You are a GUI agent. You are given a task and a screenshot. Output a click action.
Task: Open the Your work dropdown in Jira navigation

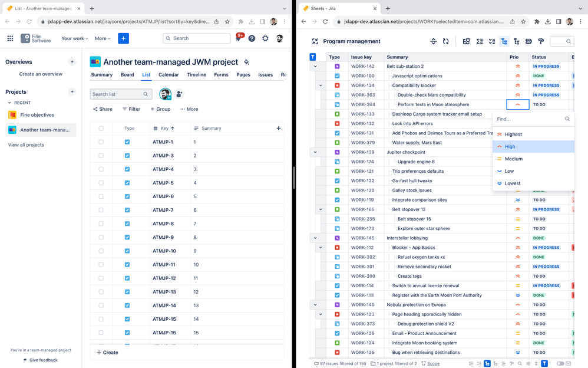(x=74, y=38)
